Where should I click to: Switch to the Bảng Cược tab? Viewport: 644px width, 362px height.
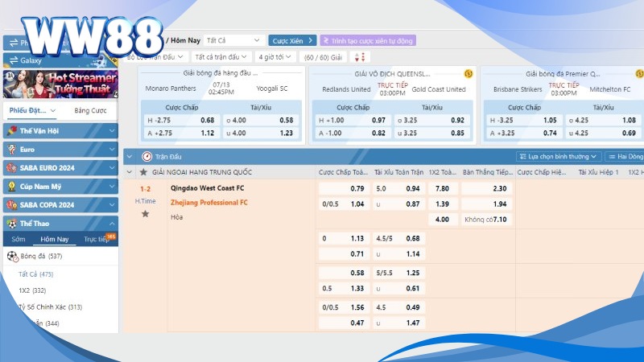point(89,110)
